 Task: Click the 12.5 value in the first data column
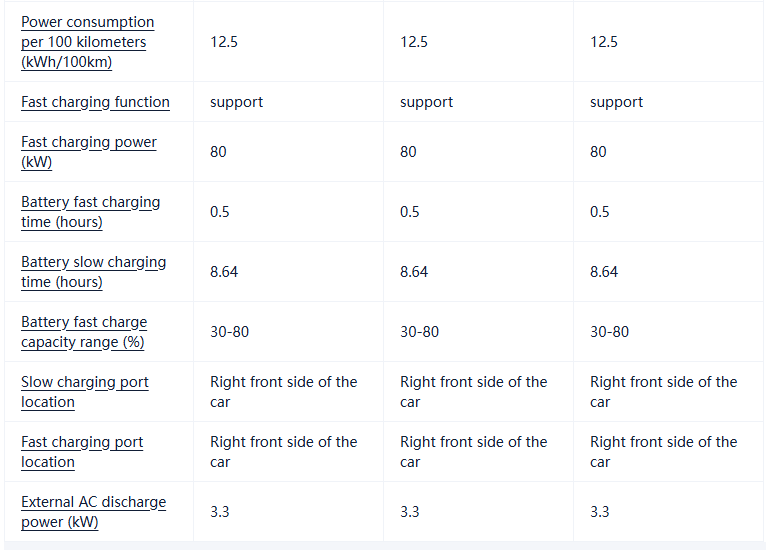pyautogui.click(x=224, y=42)
